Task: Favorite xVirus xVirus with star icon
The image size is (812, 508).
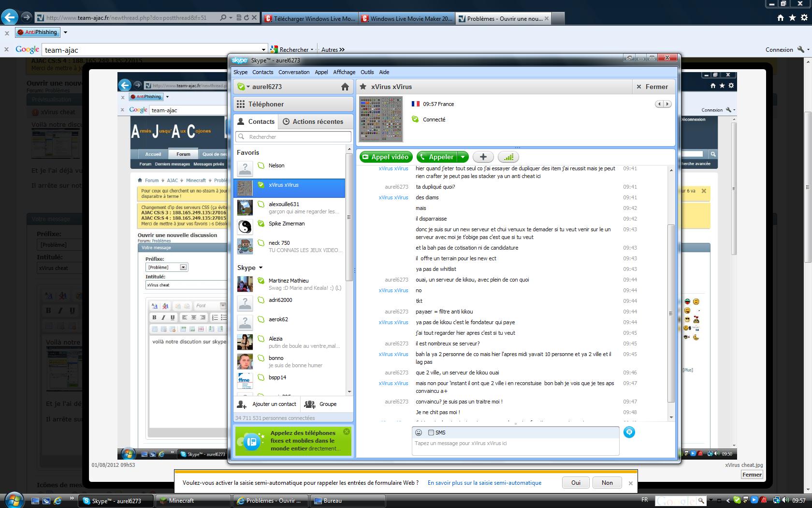Action: (x=363, y=87)
